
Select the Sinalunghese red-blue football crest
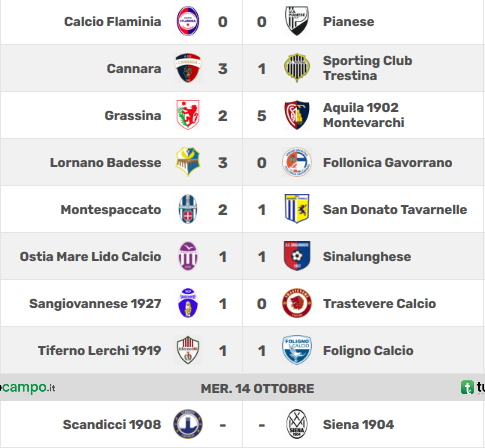coord(297,256)
